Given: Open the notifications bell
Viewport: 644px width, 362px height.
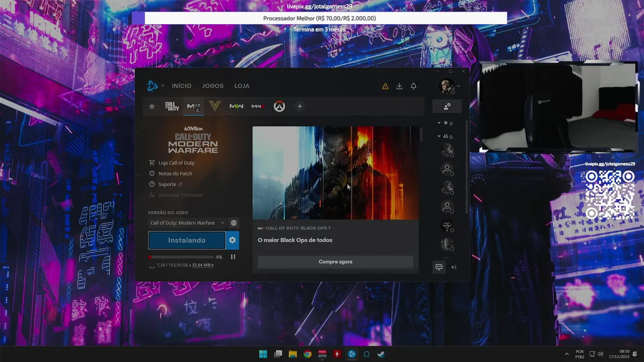Looking at the screenshot, I should click(x=414, y=86).
